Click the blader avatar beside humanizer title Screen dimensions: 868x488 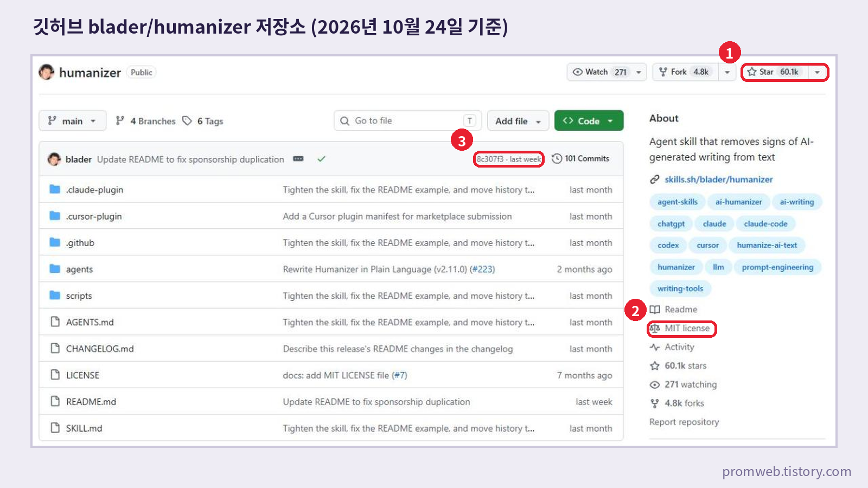[x=47, y=72]
